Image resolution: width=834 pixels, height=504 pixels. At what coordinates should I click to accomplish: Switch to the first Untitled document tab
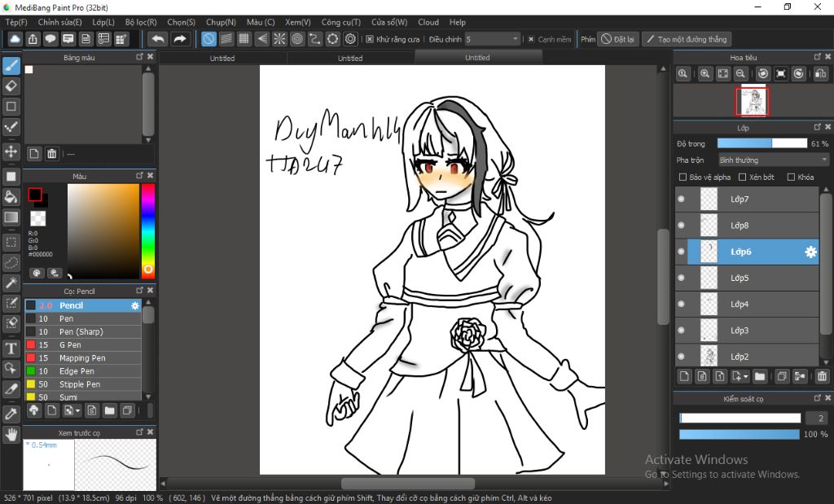pyautogui.click(x=222, y=58)
